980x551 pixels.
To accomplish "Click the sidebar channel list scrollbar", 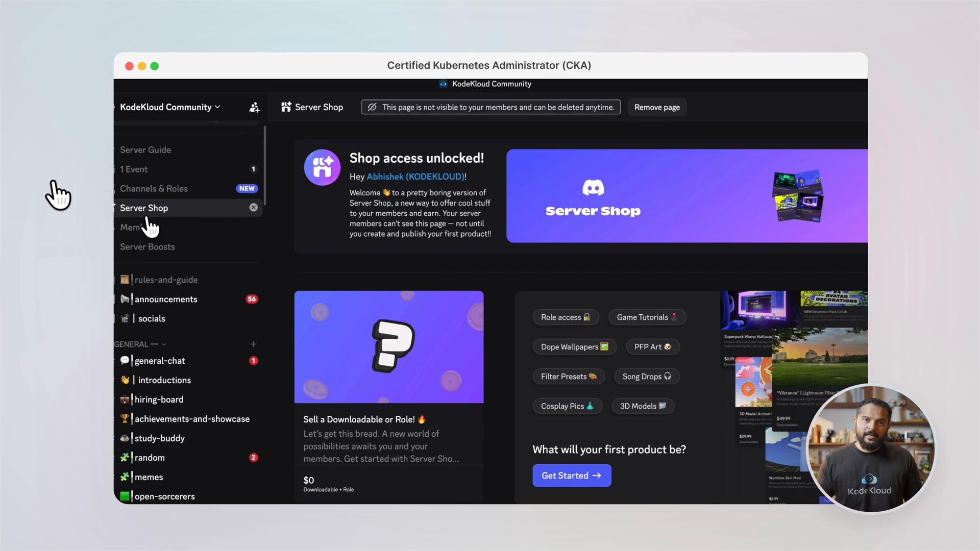I will 264,166.
